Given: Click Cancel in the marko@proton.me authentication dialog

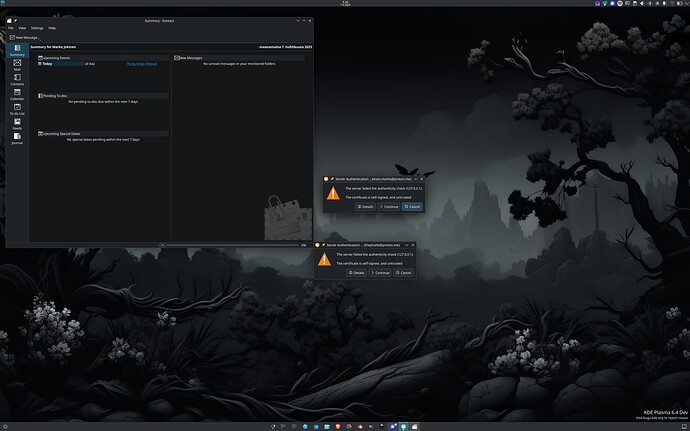Looking at the screenshot, I should [412, 206].
